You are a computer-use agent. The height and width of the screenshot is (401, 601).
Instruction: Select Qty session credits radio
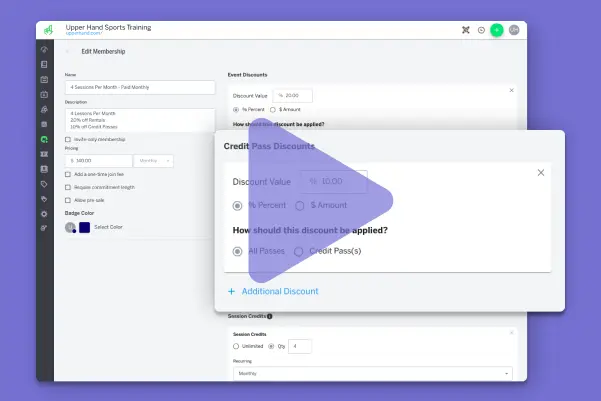(x=271, y=346)
